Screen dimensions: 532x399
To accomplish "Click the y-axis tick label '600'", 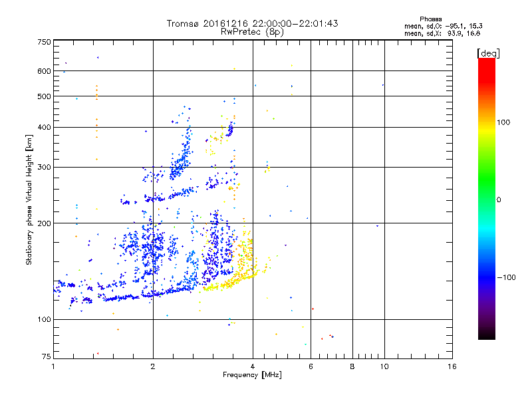I will tap(44, 71).
